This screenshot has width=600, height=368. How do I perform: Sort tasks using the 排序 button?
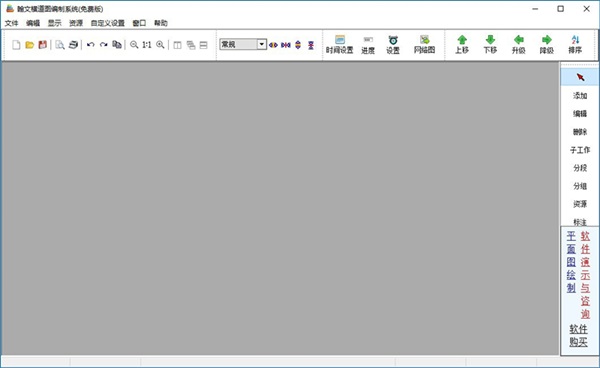[575, 45]
